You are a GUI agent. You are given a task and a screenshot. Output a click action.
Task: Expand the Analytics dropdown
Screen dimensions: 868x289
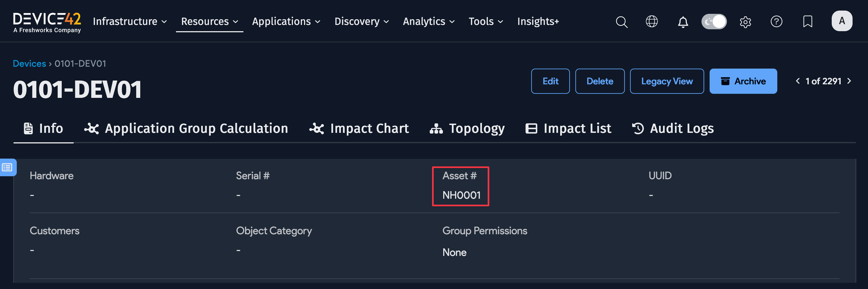[x=453, y=22]
